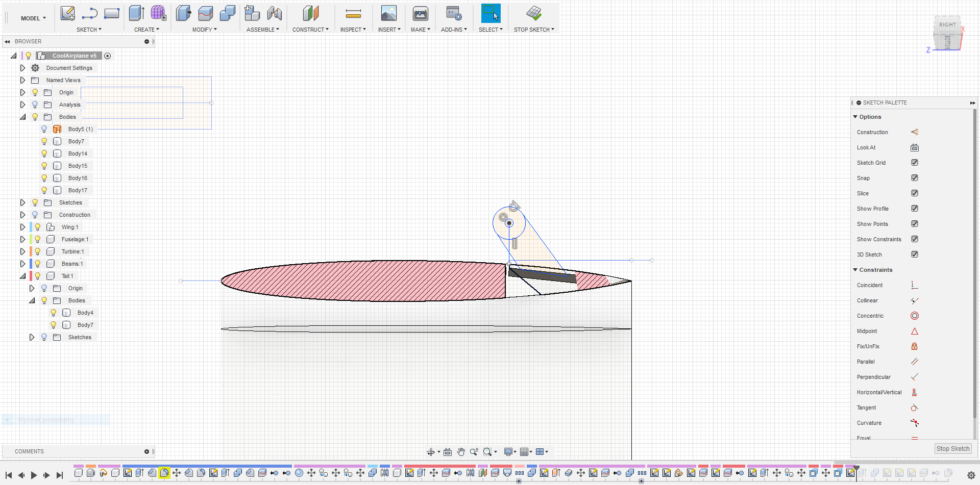Open the SKETCH menu
980x485 pixels.
[89, 30]
